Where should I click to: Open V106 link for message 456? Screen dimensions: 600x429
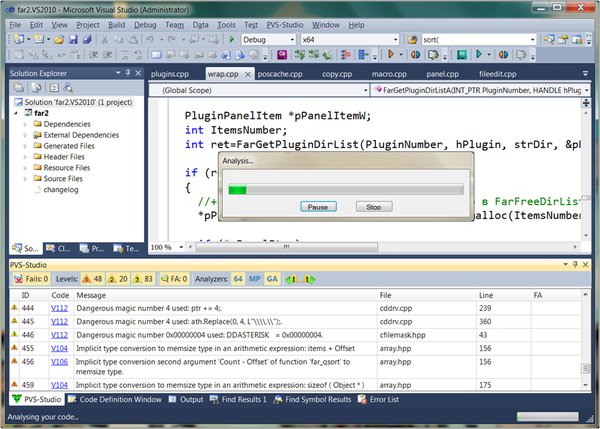coord(59,362)
